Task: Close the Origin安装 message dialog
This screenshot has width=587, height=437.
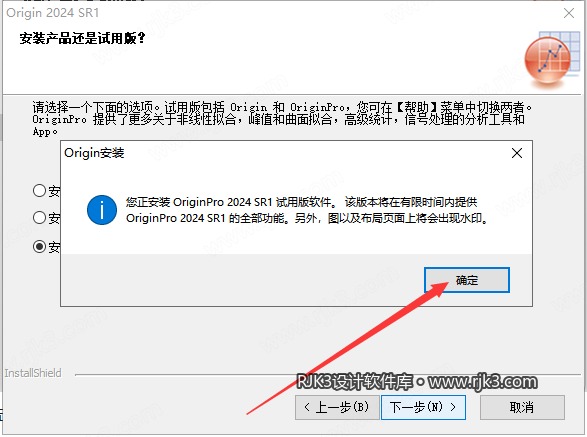Action: tap(517, 153)
